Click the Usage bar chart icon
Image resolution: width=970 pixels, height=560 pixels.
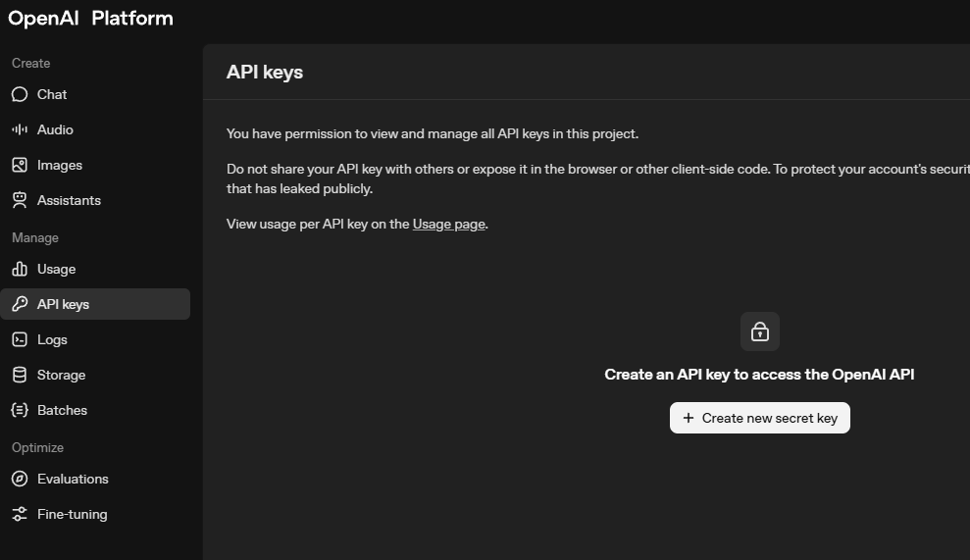[20, 269]
